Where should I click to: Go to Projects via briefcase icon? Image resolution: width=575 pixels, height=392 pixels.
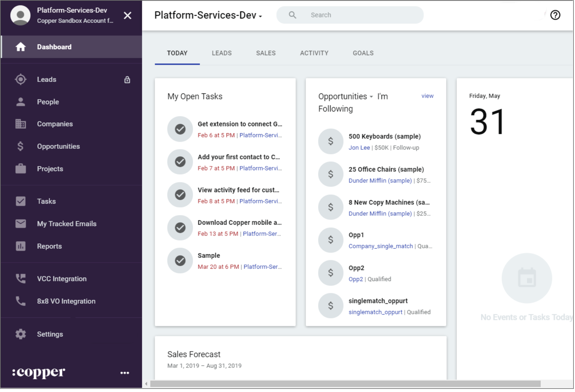click(21, 169)
